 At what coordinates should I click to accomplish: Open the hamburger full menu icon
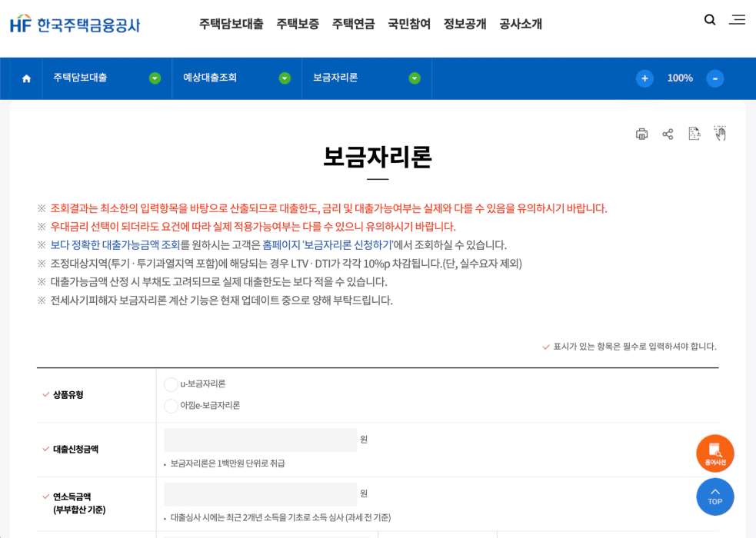pos(738,20)
